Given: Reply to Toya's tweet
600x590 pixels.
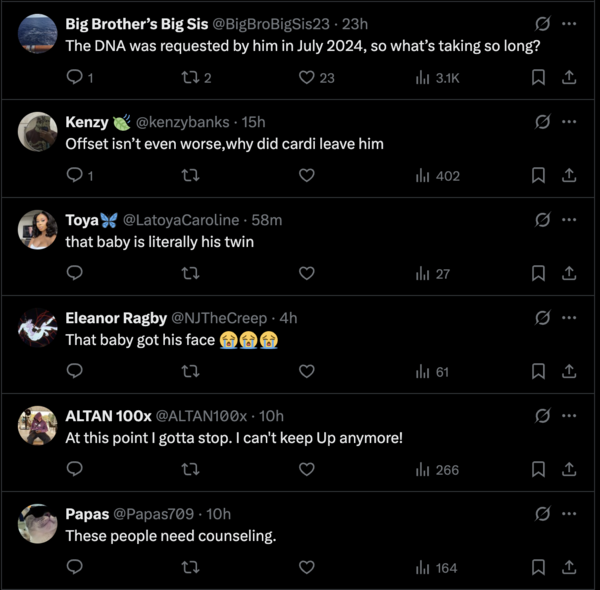Looking at the screenshot, I should click(x=74, y=273).
